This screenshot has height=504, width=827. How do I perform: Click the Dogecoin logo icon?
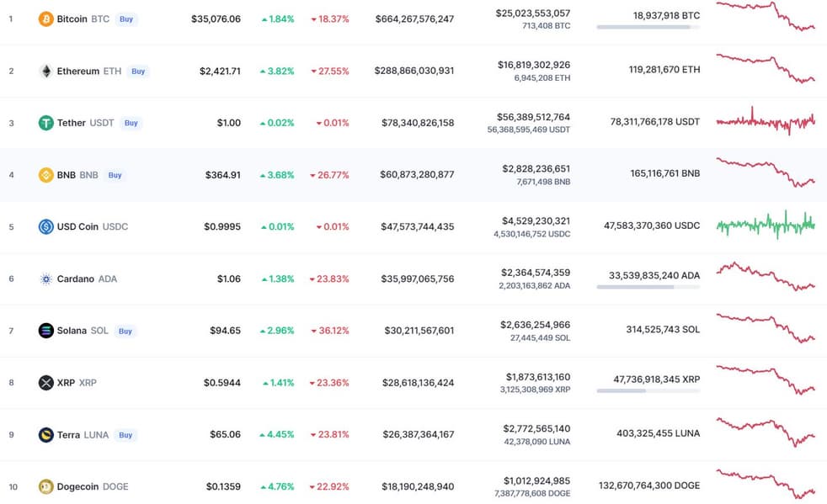45,486
